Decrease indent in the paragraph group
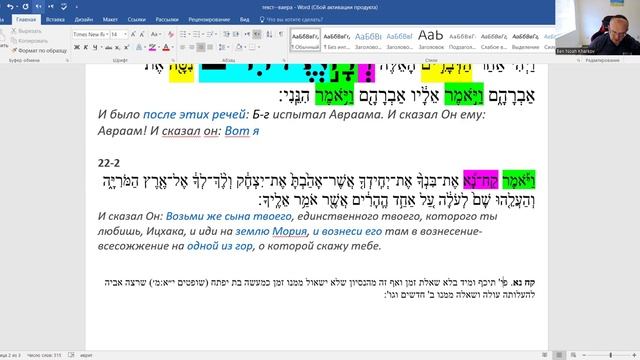The image size is (640, 360). (227, 34)
